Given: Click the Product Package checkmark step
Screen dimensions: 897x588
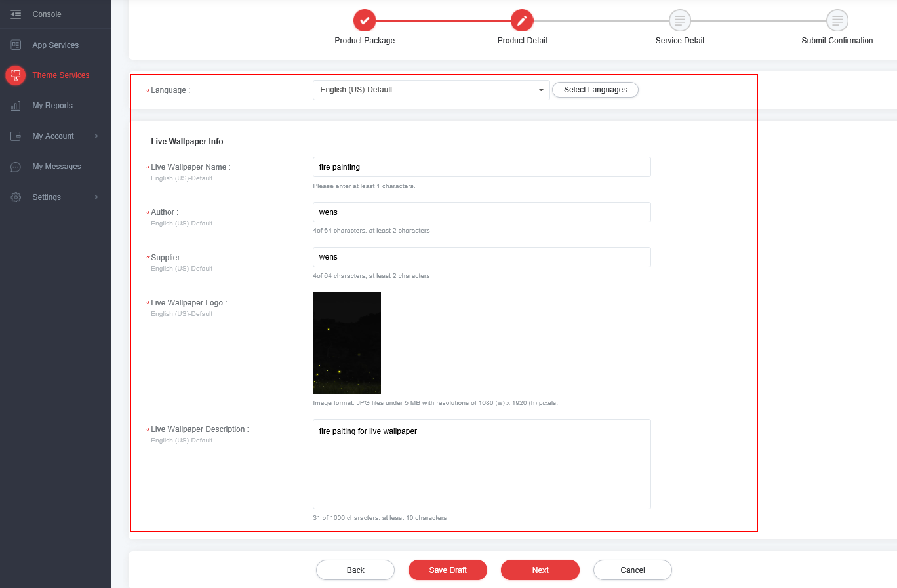Looking at the screenshot, I should [x=365, y=21].
